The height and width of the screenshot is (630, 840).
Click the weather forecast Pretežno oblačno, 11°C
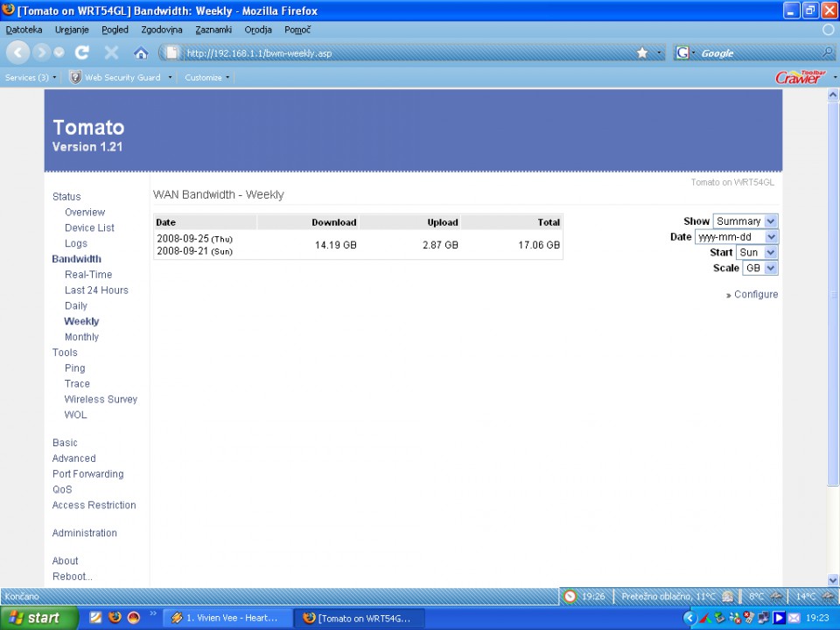click(x=668, y=596)
